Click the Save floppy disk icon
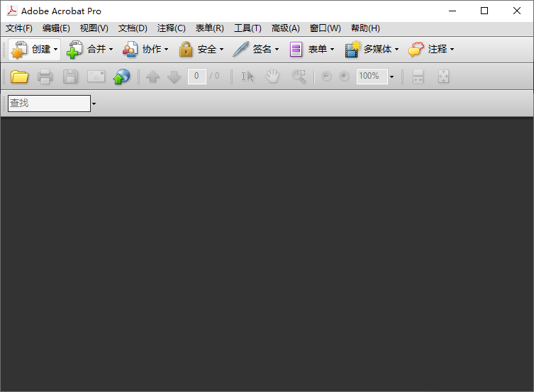 click(x=70, y=77)
